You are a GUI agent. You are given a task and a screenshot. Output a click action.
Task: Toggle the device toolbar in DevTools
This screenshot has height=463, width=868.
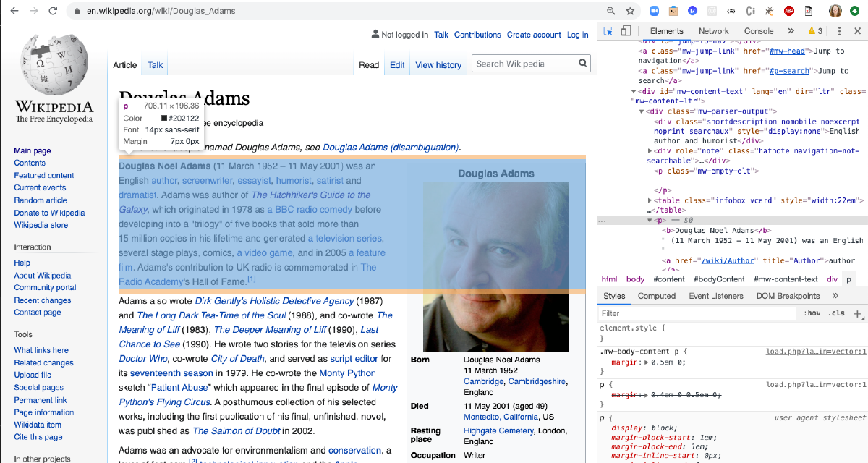(x=625, y=31)
